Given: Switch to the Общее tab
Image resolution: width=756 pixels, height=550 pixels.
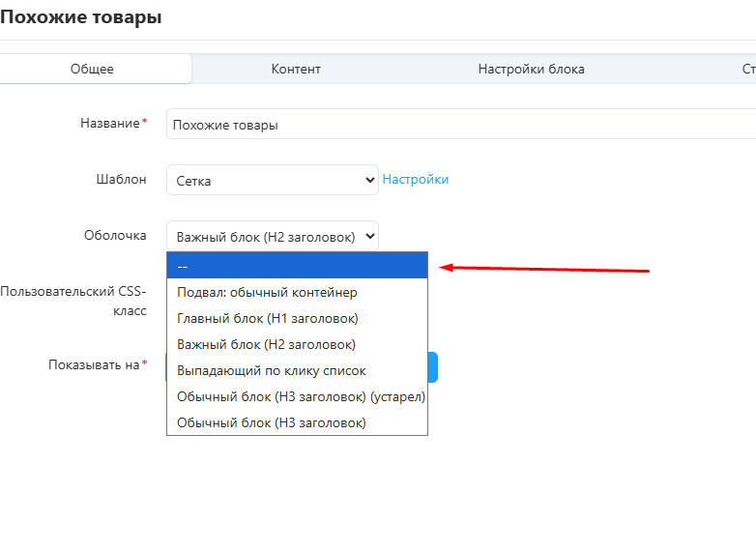Looking at the screenshot, I should pos(92,69).
